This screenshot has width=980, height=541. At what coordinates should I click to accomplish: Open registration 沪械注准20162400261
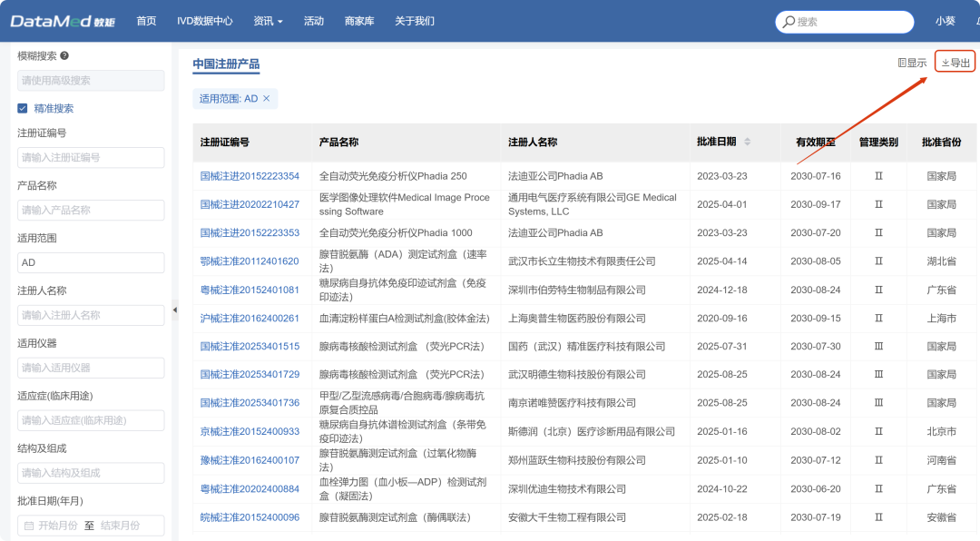[250, 319]
